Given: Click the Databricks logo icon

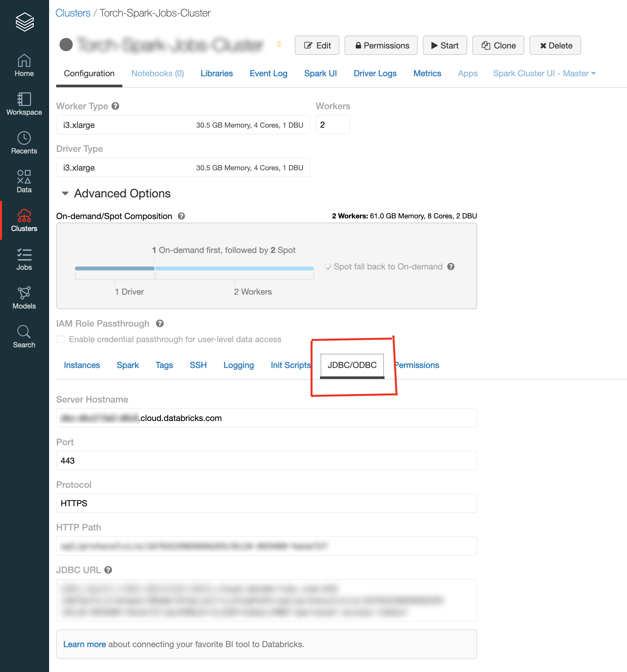Looking at the screenshot, I should click(24, 22).
